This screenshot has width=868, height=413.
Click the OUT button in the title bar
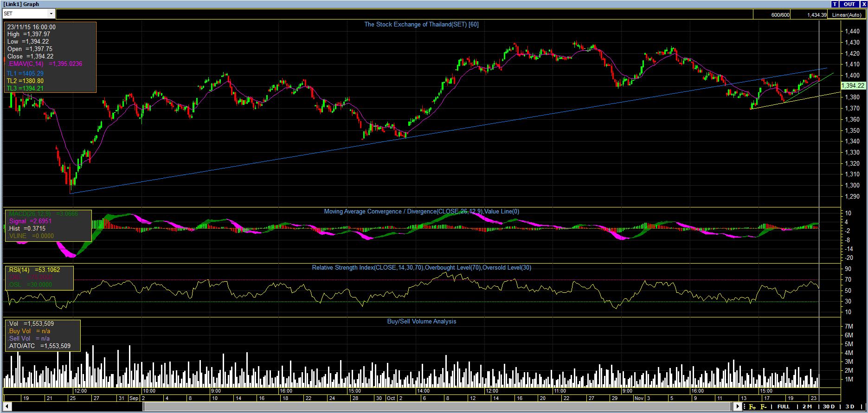(x=849, y=4)
